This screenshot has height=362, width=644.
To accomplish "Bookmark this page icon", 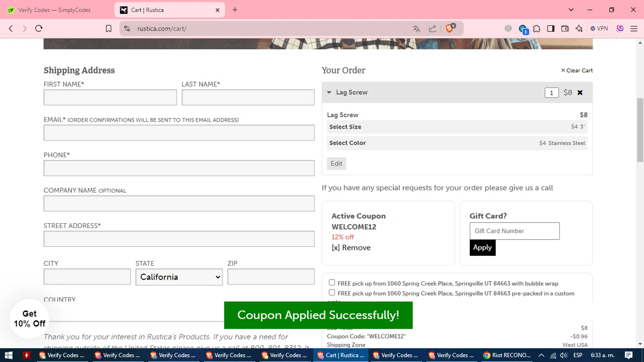I will point(109,28).
